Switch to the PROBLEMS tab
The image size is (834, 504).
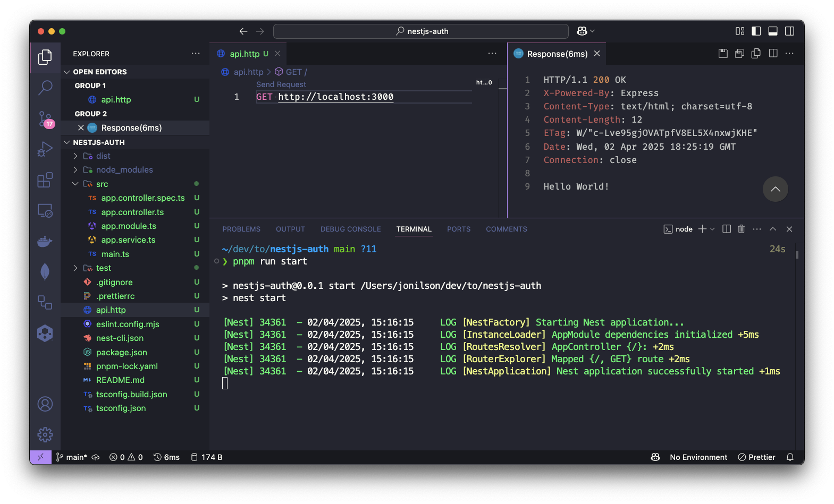pos(241,229)
